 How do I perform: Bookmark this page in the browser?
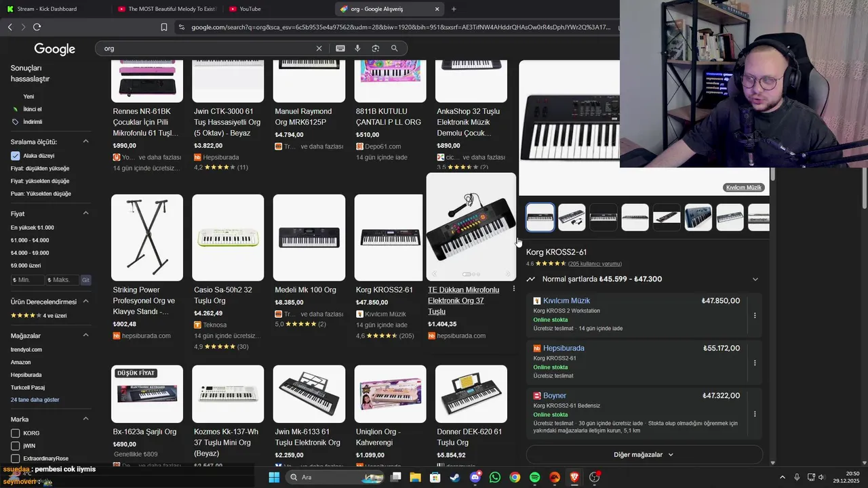[x=164, y=27]
